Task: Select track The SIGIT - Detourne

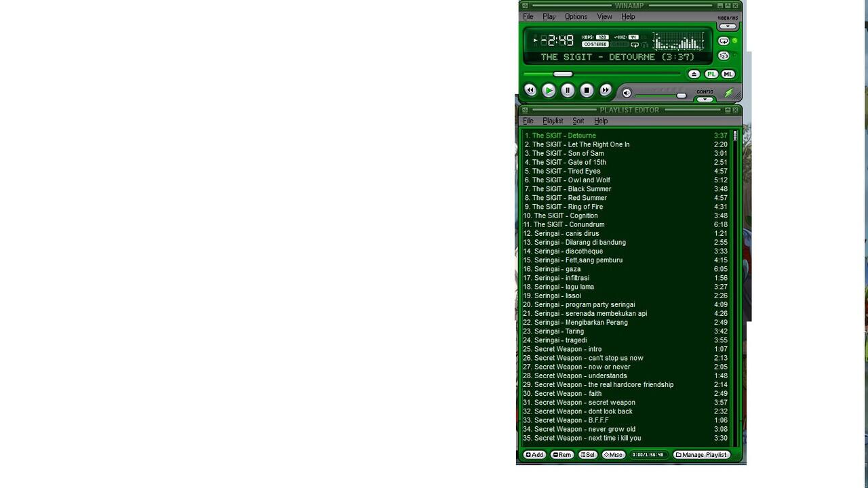Action: point(626,136)
